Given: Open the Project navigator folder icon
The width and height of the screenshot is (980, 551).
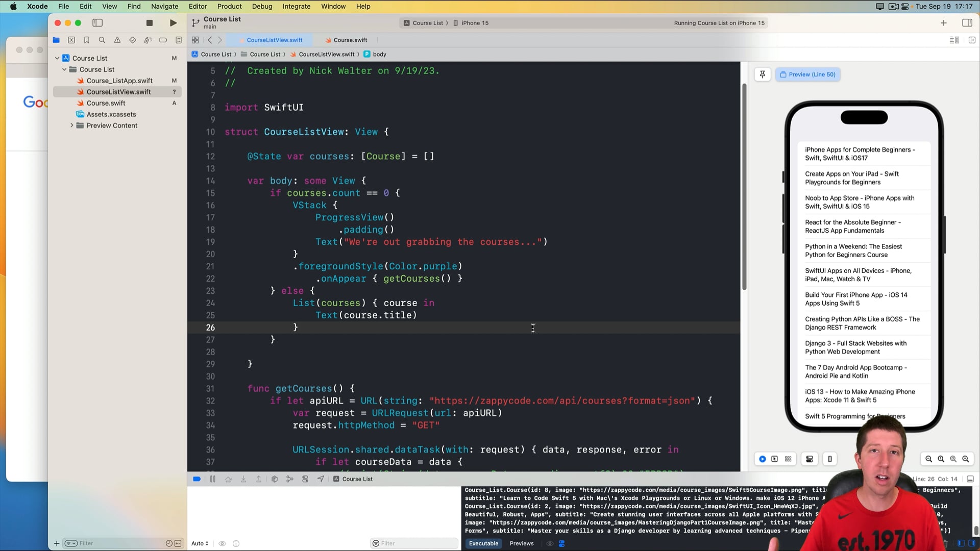Looking at the screenshot, I should pyautogui.click(x=56, y=40).
